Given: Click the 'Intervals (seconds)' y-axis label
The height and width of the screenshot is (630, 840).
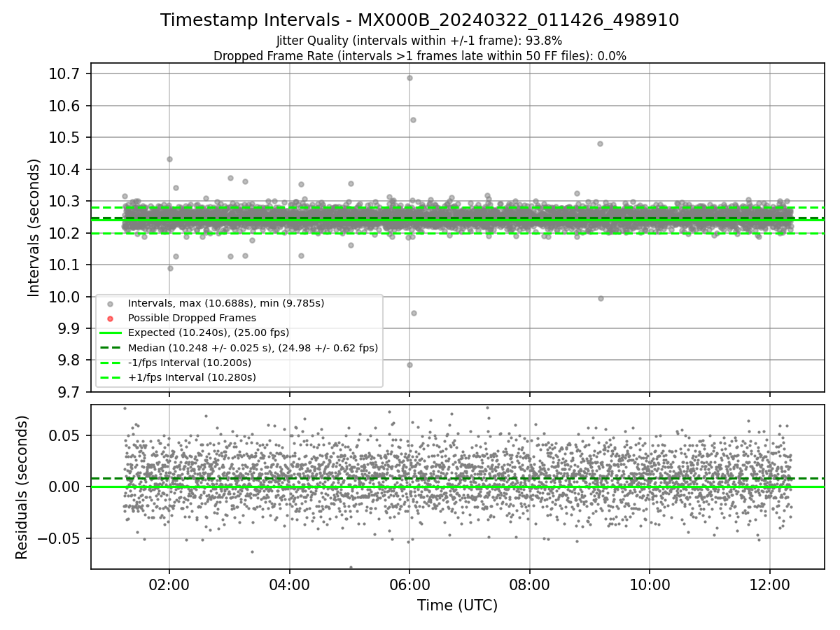Looking at the screenshot, I should [34, 227].
